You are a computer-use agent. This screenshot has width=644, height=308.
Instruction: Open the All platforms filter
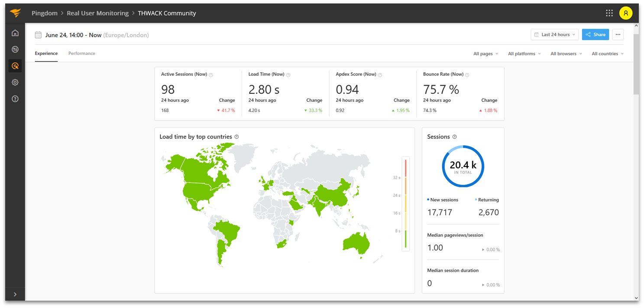[x=524, y=53]
